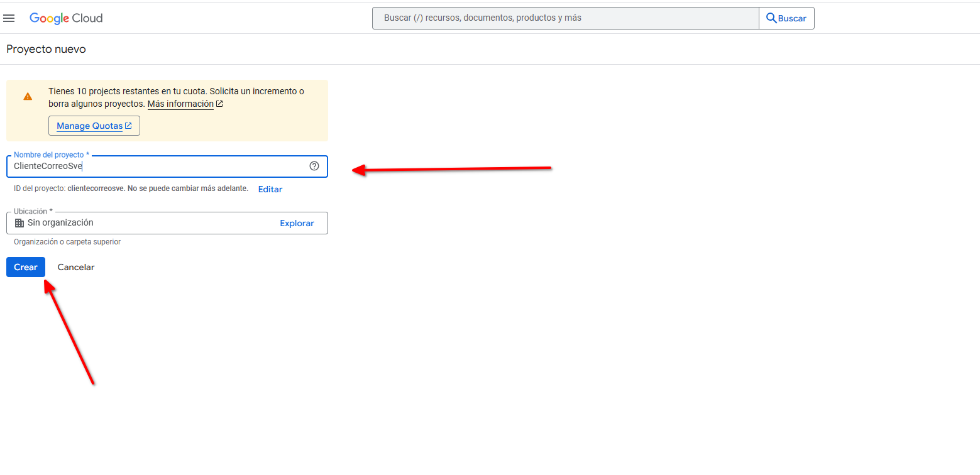The height and width of the screenshot is (475, 980).
Task: Click the project ID text clientecorreosve
Action: [x=96, y=188]
